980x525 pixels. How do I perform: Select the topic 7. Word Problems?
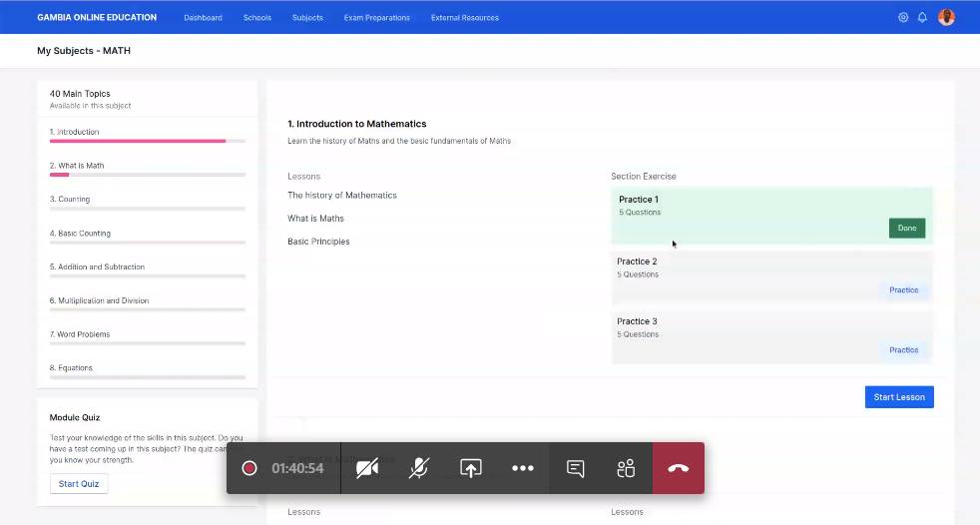pyautogui.click(x=80, y=334)
